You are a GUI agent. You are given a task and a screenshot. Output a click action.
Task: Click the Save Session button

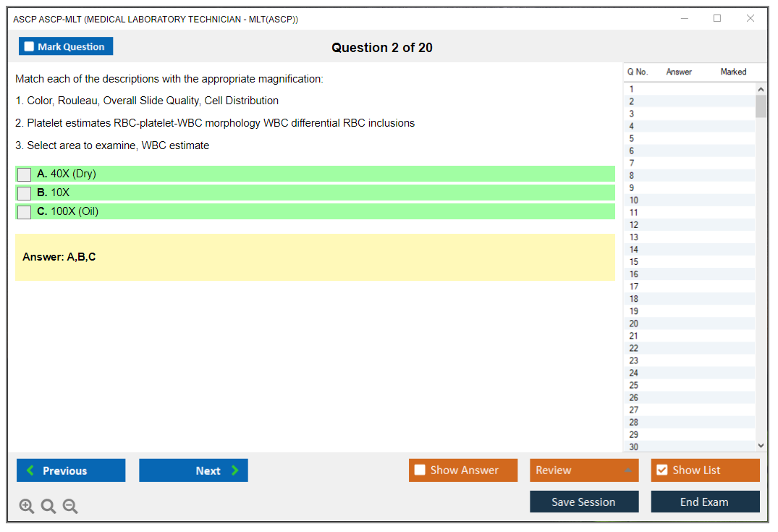(584, 502)
